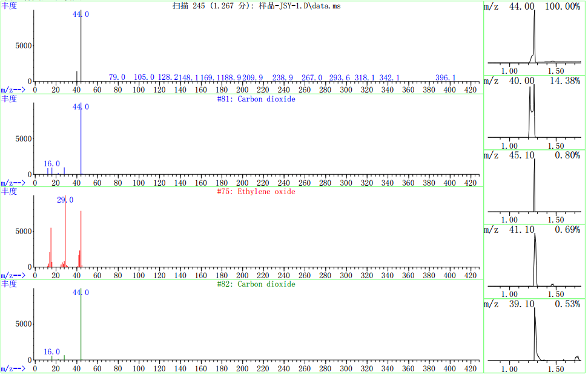Viewport: 588px width, 378px height.
Task: Open the m/z 40.00 ion chromatogram panel
Action: pos(534,112)
